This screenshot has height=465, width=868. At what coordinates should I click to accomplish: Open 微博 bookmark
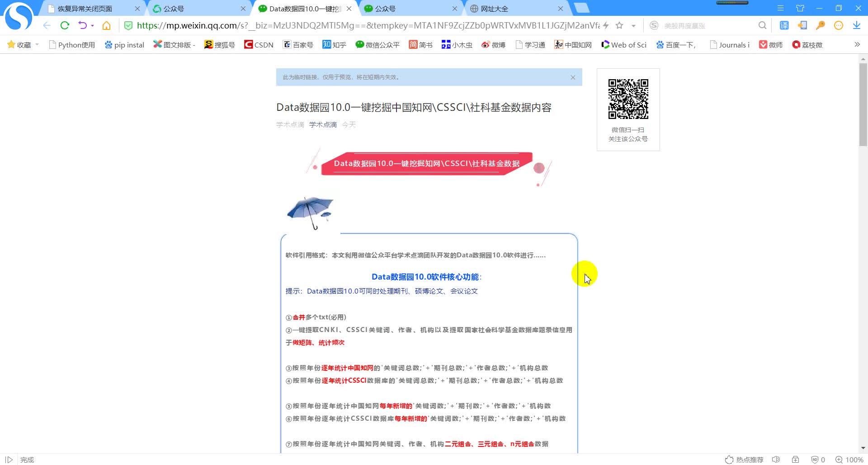click(x=494, y=45)
